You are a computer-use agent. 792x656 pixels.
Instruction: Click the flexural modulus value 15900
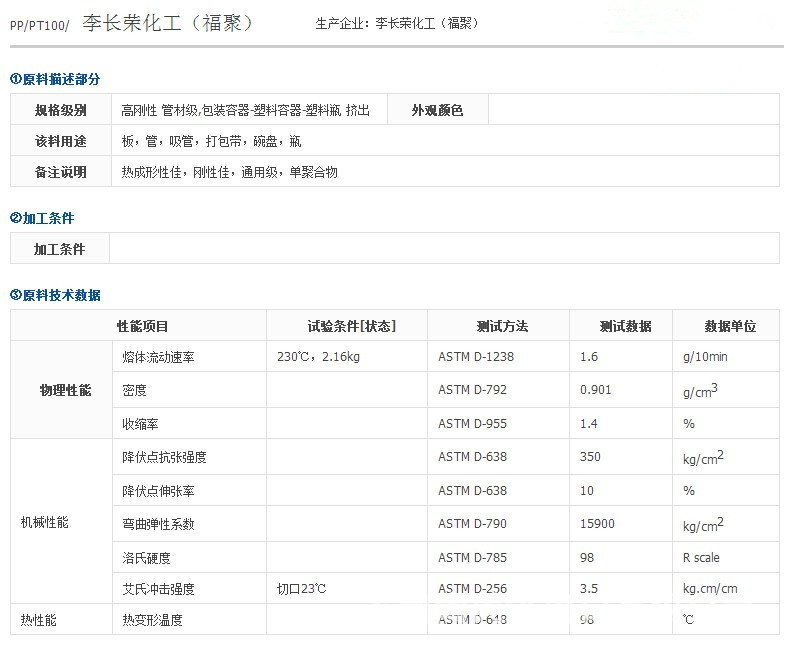[x=597, y=524]
